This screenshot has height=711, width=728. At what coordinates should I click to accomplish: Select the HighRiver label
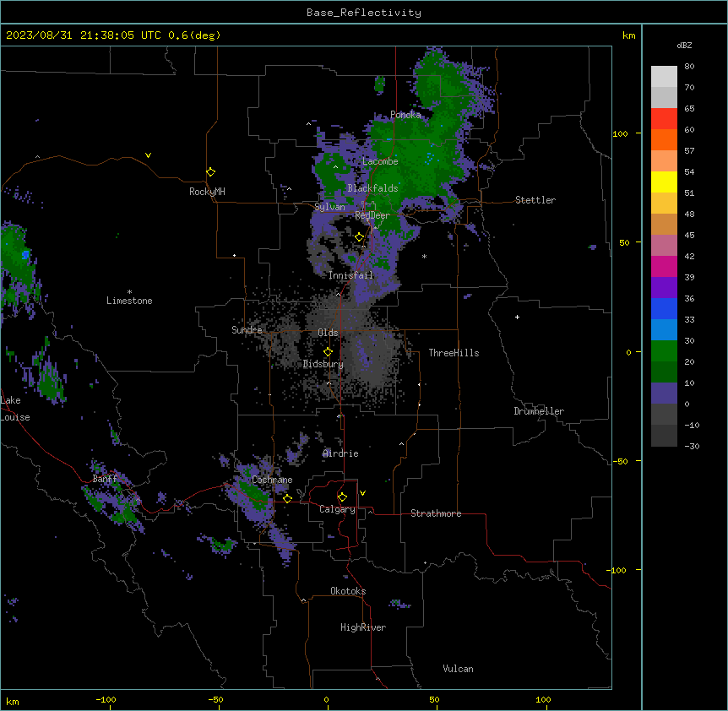[363, 627]
